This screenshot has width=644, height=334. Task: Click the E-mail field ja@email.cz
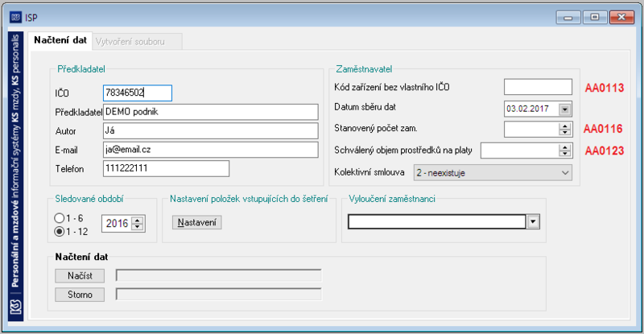[211, 150]
